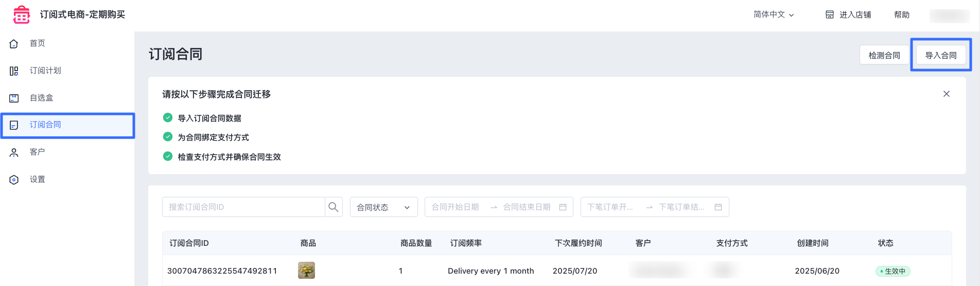Click green check beside 为合同绑定支付方式
980x286 pixels.
click(168, 137)
